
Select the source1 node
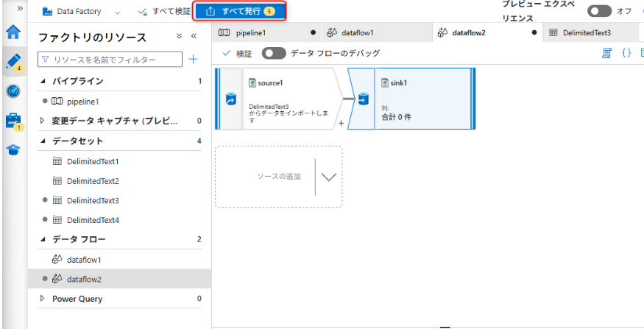pyautogui.click(x=279, y=99)
